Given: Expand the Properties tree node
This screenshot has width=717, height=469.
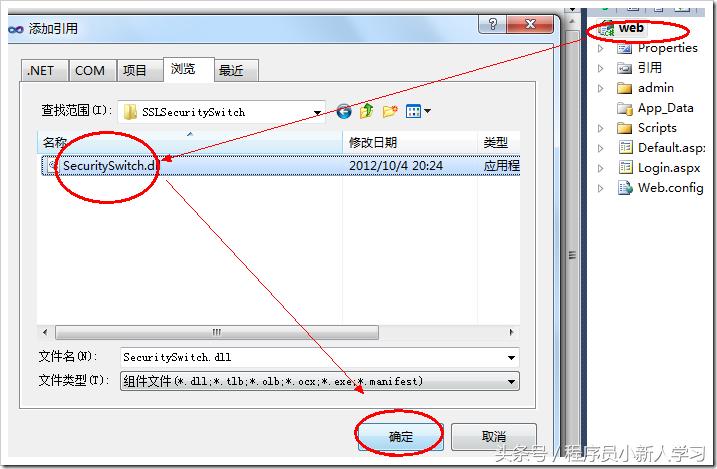Looking at the screenshot, I should pos(601,48).
